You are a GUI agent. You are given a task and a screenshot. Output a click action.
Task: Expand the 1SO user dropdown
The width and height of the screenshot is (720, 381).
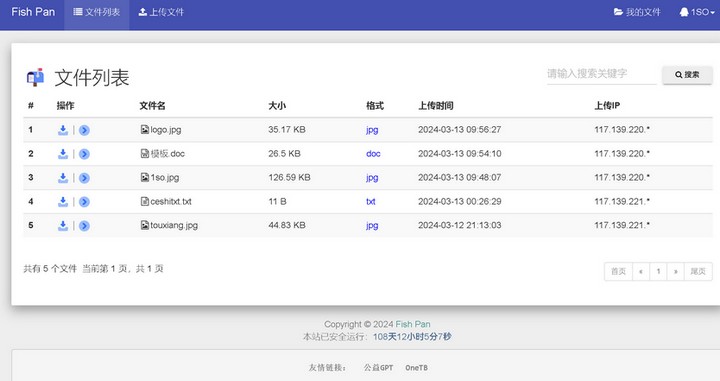pyautogui.click(x=697, y=12)
